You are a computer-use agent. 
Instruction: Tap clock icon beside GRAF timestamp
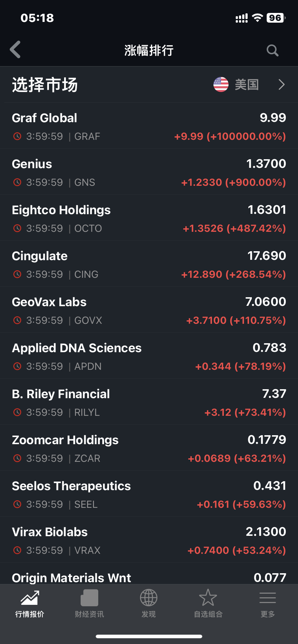coord(17,137)
